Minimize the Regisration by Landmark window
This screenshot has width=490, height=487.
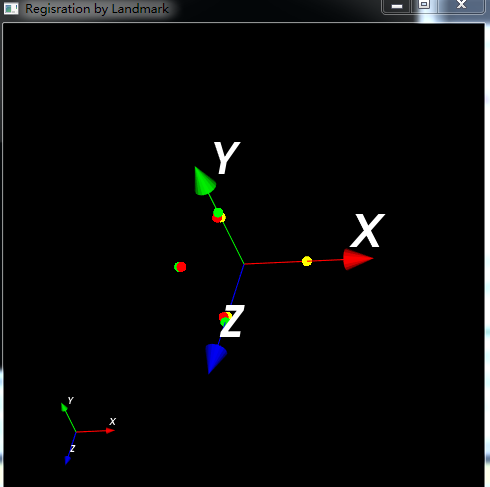tap(397, 6)
